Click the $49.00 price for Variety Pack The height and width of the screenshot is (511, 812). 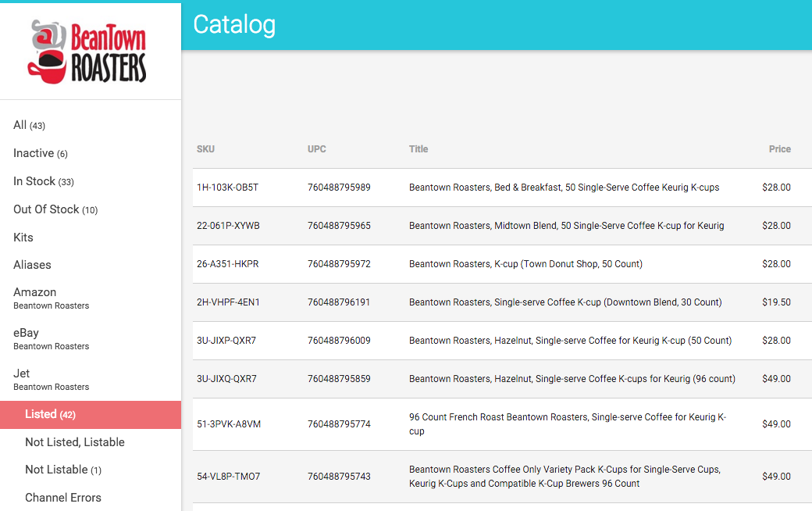coord(776,477)
